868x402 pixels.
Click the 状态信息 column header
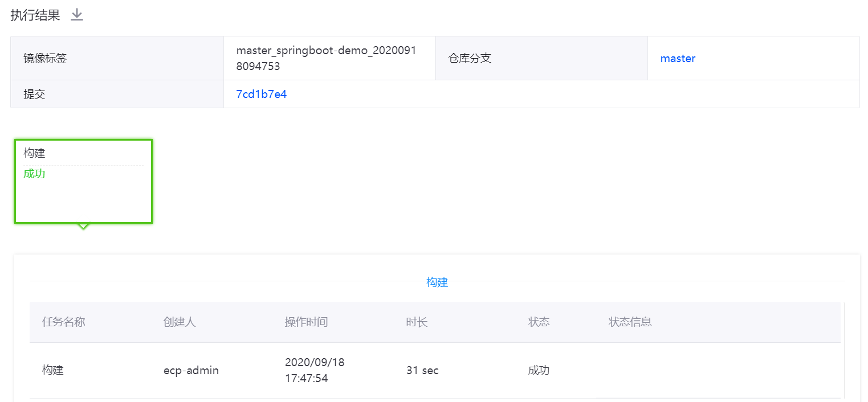click(x=630, y=322)
